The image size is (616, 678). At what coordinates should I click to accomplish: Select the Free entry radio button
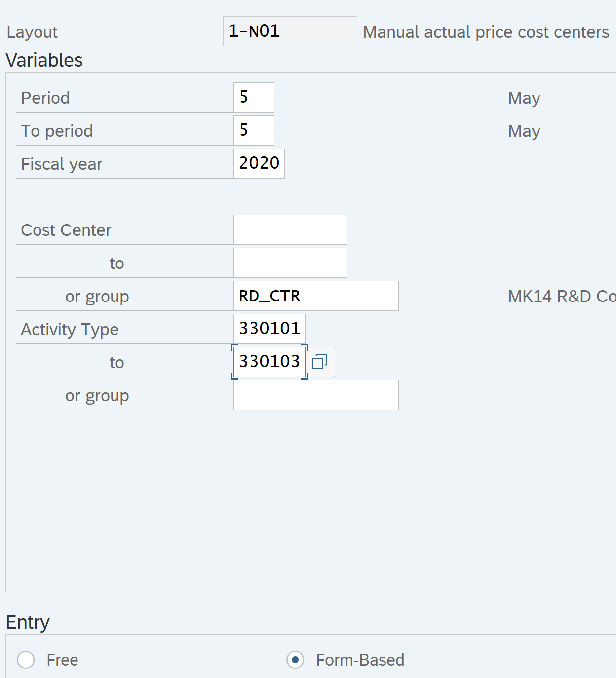26,660
